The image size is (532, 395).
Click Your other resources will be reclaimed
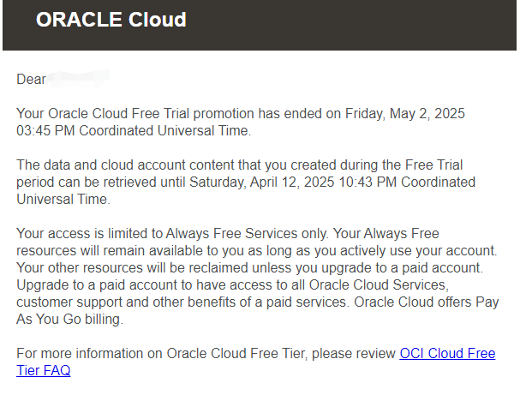(132, 267)
